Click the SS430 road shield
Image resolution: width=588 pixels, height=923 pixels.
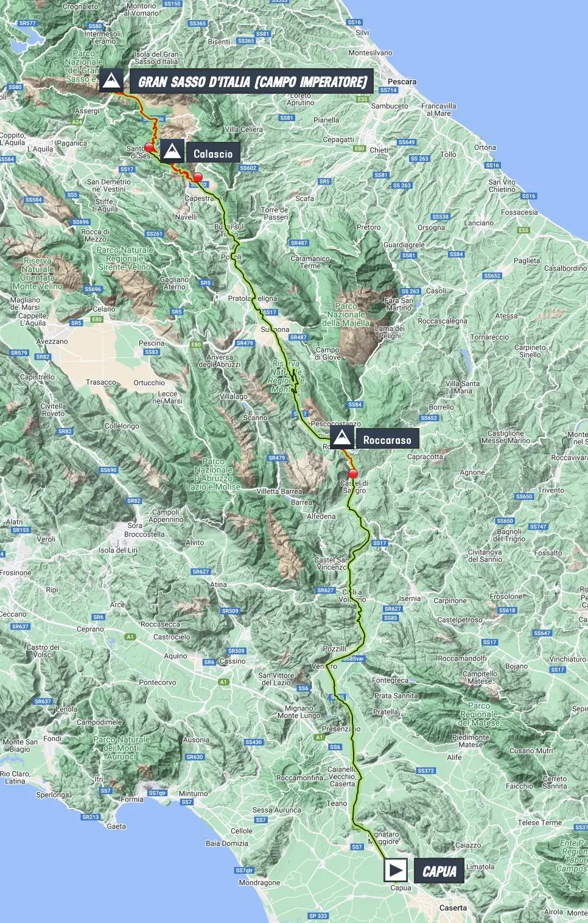pyautogui.click(x=253, y=742)
